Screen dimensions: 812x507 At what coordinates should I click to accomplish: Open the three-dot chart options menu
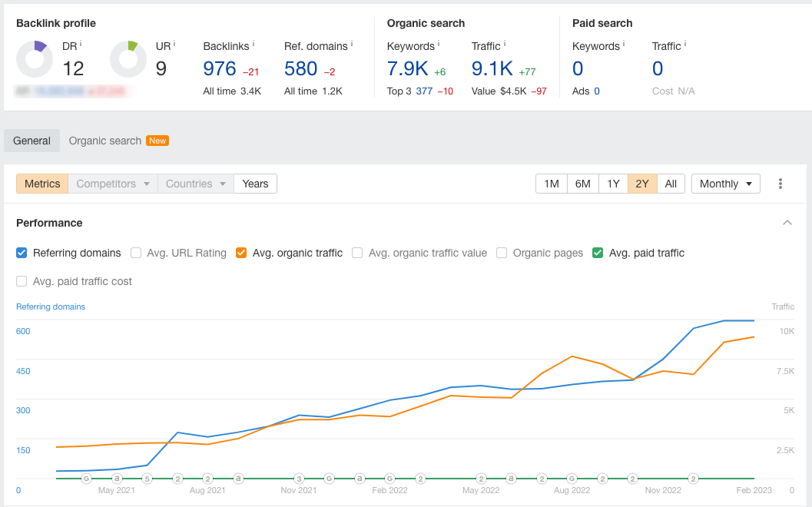(780, 184)
